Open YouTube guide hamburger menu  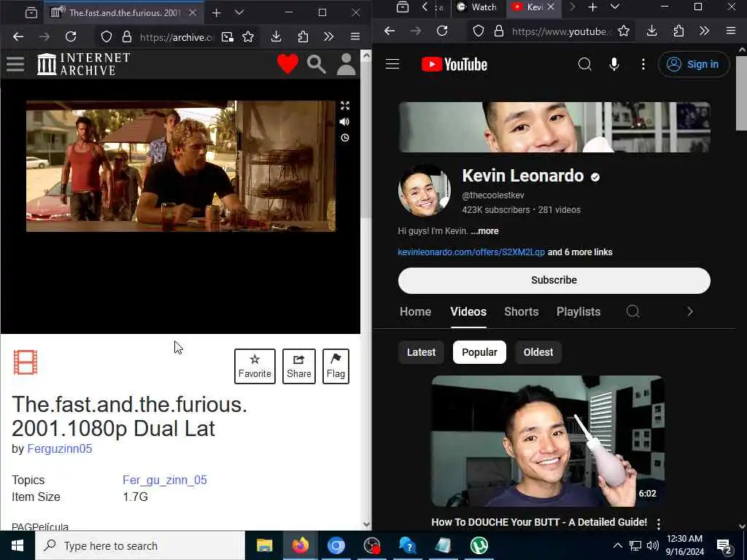point(392,64)
